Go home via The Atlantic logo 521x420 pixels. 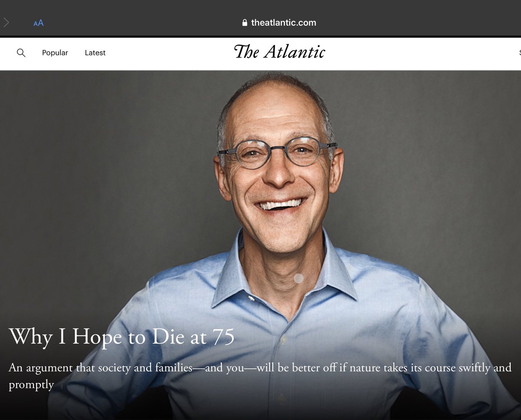[280, 52]
